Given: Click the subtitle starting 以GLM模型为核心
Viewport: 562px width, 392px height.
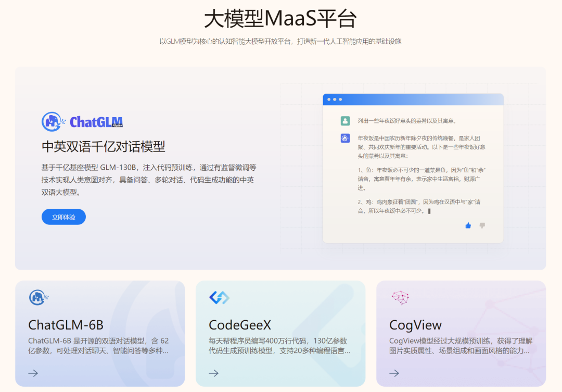Looking at the screenshot, I should [x=280, y=42].
